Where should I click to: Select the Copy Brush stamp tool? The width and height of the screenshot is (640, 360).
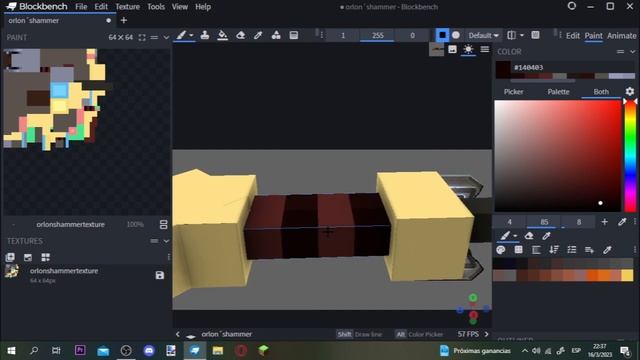click(x=204, y=36)
